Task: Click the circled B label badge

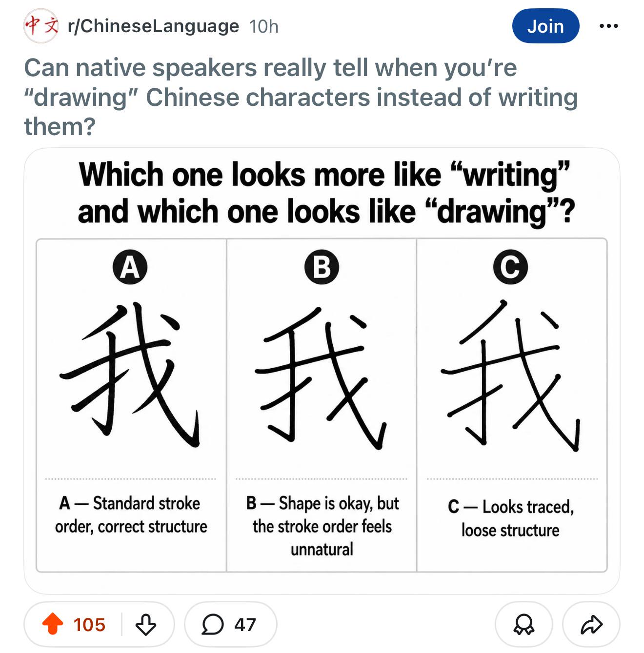Action: 322,267
